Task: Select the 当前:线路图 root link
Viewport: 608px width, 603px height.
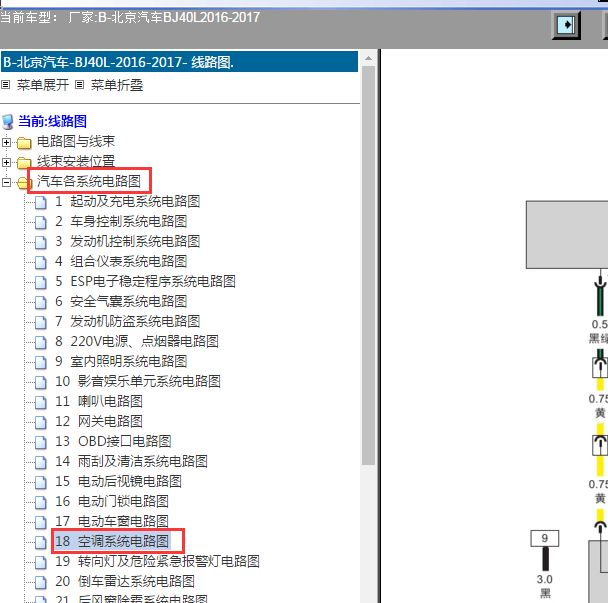Action: [x=52, y=121]
